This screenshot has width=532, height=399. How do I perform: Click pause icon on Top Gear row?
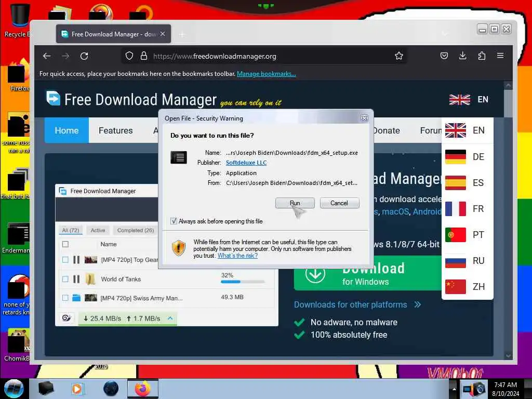point(77,260)
